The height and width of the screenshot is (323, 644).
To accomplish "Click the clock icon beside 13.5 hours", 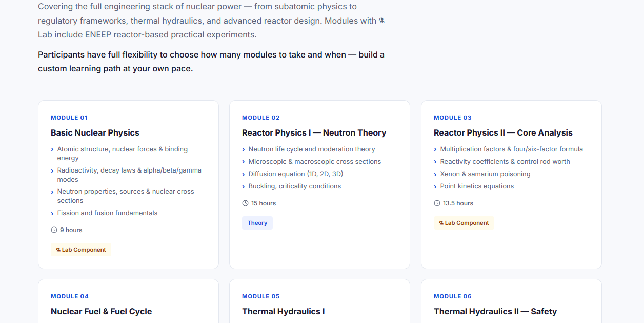I will 437,203.
